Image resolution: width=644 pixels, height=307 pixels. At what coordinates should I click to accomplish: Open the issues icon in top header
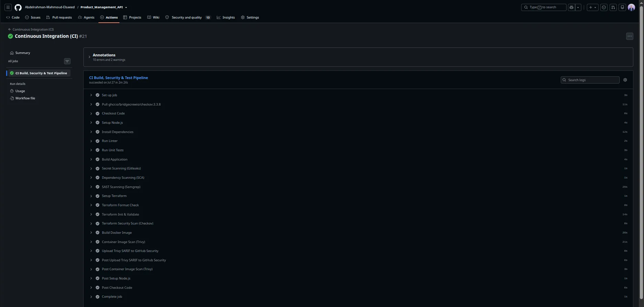point(604,7)
